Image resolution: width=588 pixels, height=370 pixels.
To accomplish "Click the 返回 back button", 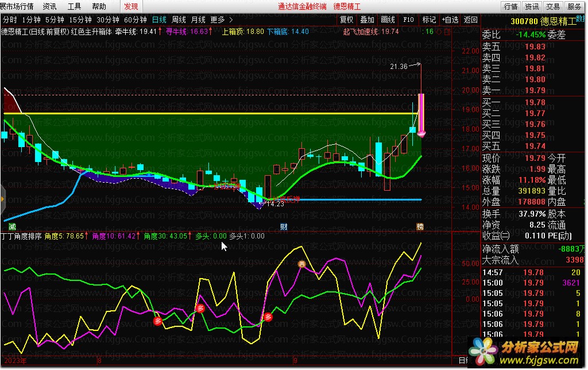I will (471, 20).
